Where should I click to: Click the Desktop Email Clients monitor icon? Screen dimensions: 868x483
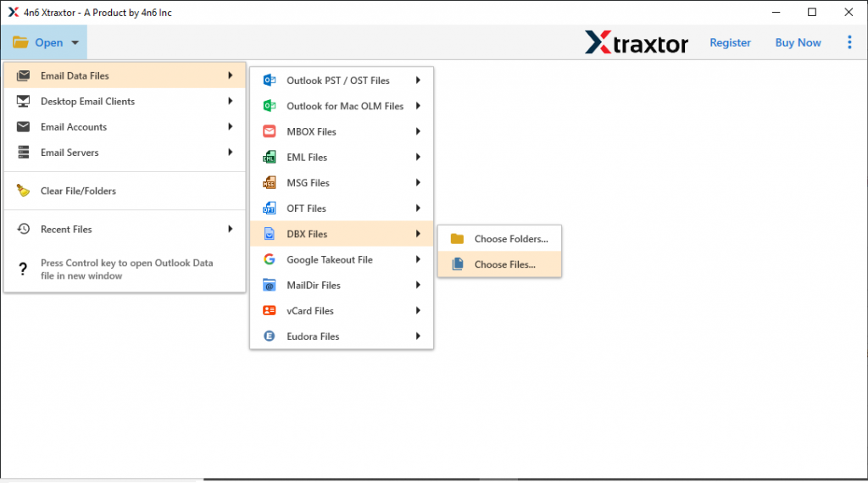(x=23, y=101)
